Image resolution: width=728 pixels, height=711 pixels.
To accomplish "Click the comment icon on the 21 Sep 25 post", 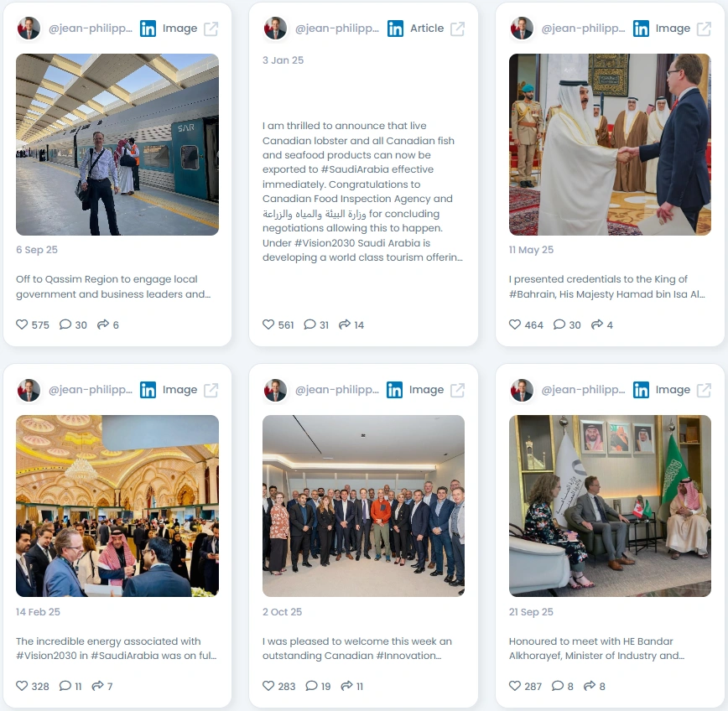I will (557, 686).
